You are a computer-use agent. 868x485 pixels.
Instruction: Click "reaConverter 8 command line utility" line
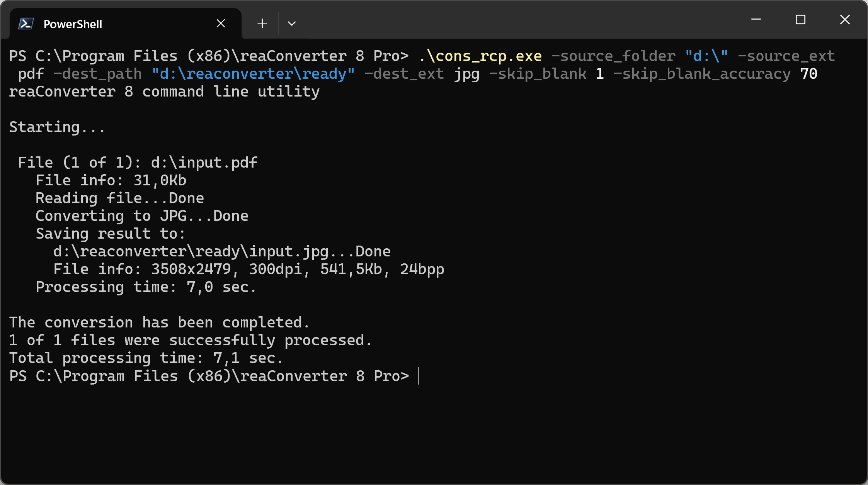[x=164, y=92]
